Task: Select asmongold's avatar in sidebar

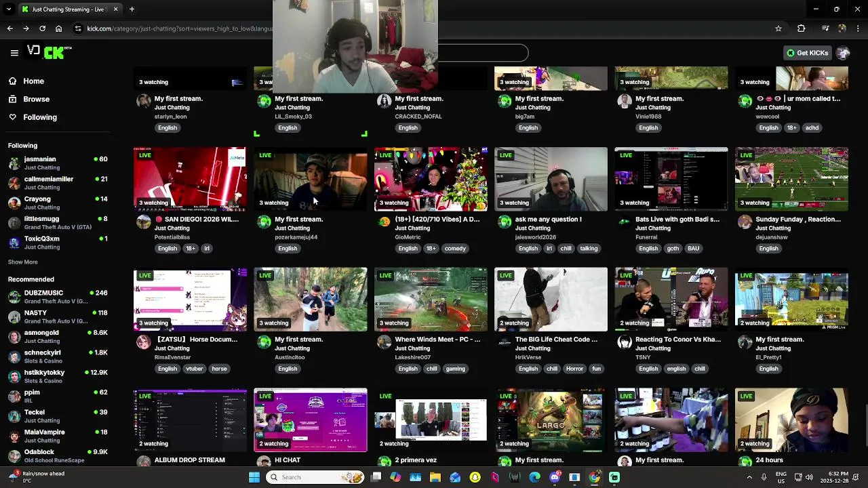Action: 14,337
